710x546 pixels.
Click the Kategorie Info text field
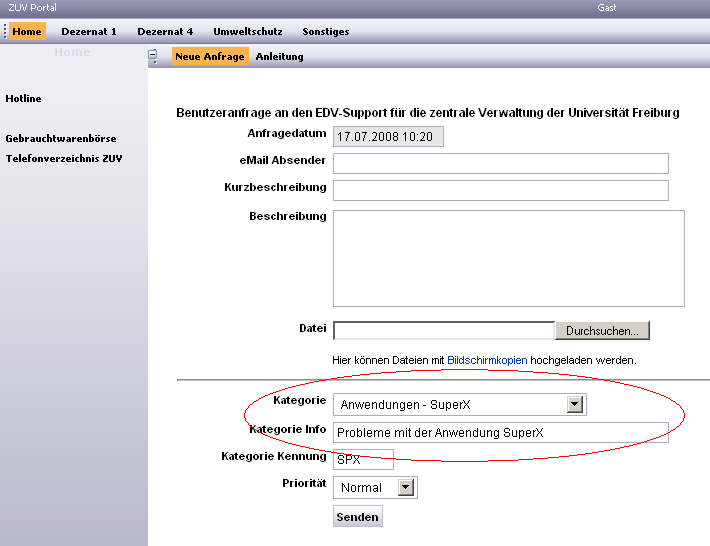[500, 433]
